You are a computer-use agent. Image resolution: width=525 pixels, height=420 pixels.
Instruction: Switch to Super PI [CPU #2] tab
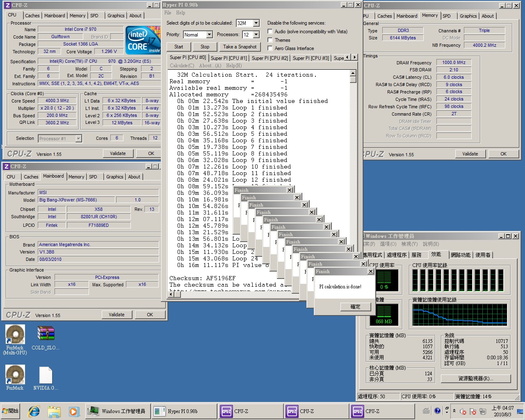pyautogui.click(x=270, y=58)
